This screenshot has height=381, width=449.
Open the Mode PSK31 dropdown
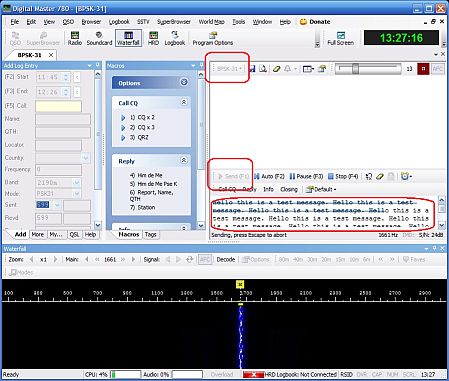coord(77,194)
